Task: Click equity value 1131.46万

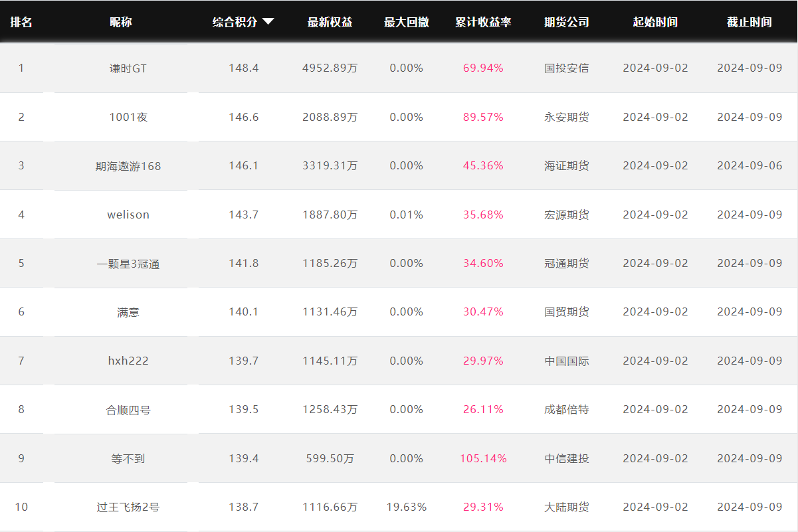Action: [330, 311]
